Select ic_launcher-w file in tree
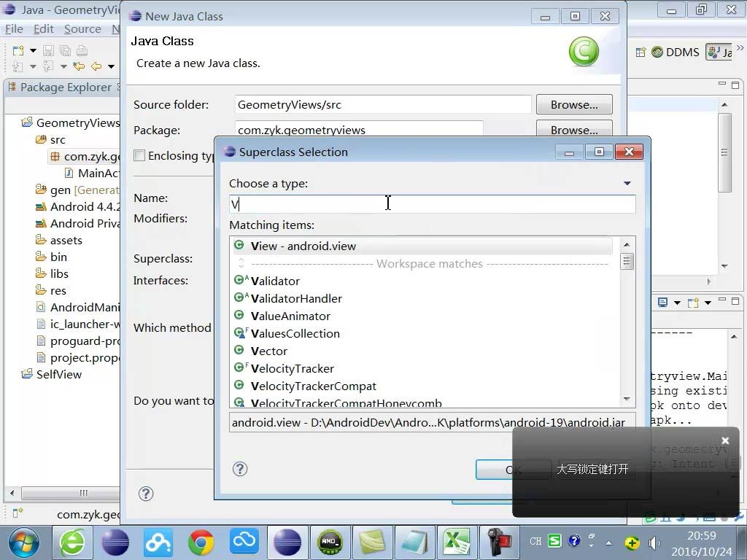The width and height of the screenshot is (747, 560). click(x=79, y=324)
